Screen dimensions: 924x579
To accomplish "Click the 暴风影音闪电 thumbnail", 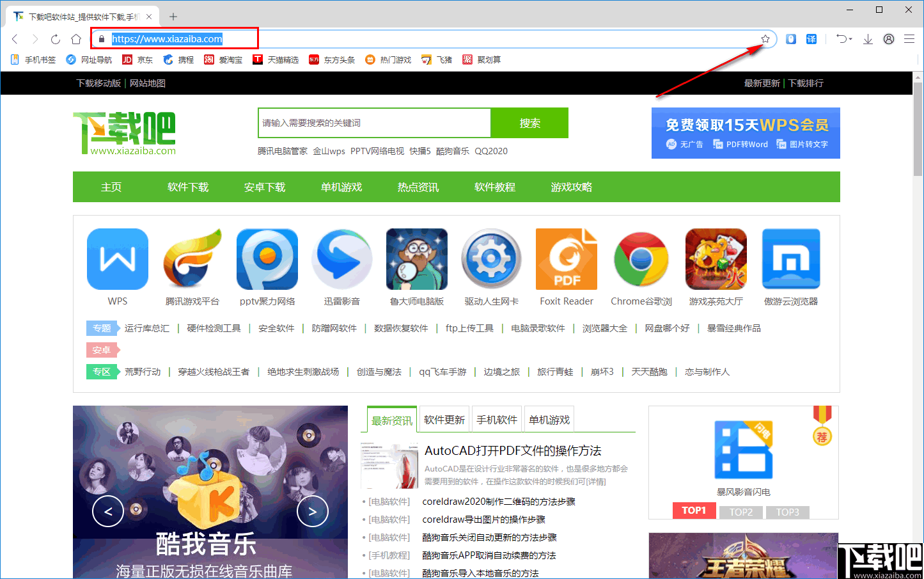I will [744, 451].
